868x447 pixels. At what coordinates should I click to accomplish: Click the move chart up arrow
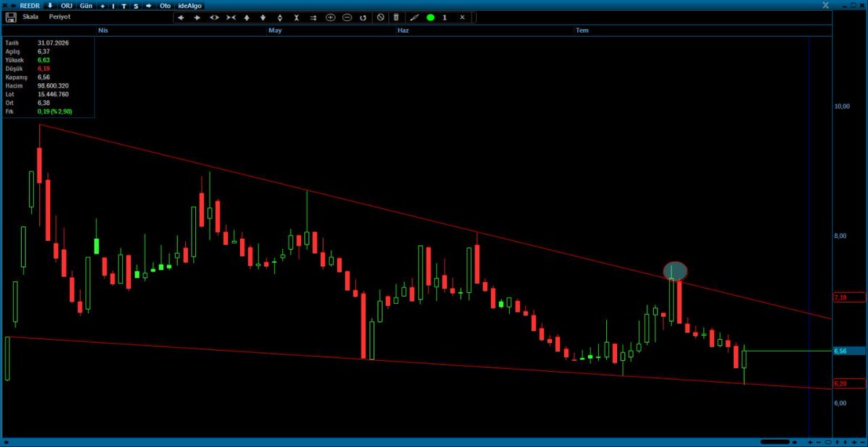247,17
